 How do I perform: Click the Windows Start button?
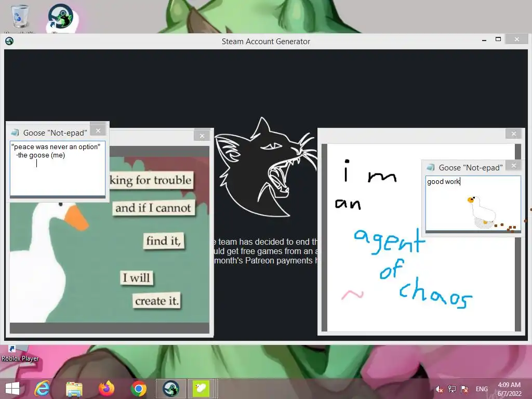tap(12, 389)
